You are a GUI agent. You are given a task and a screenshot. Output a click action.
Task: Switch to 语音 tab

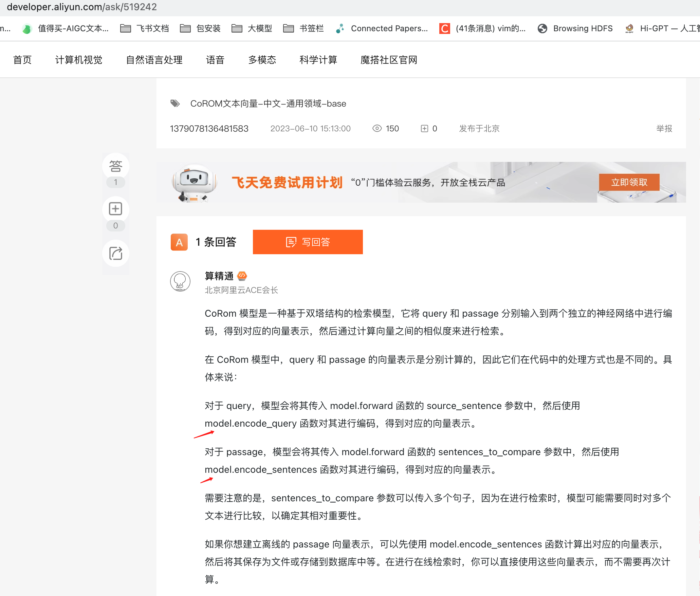coord(215,60)
